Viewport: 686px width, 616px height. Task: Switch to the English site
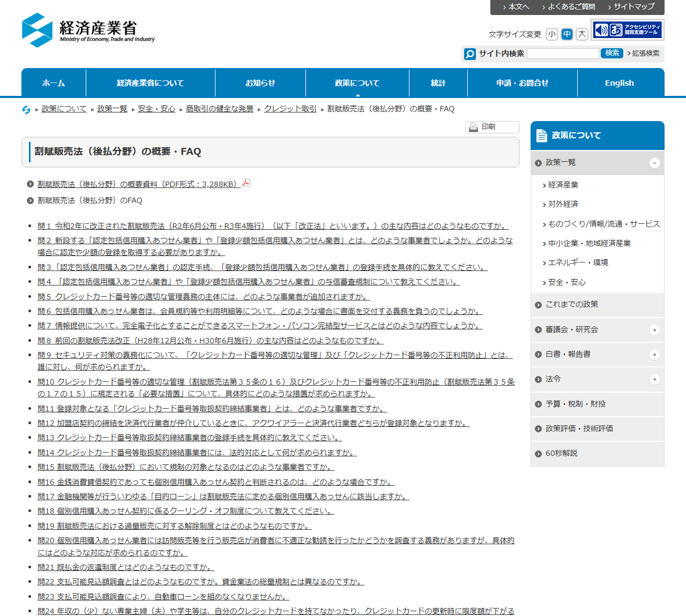pyautogui.click(x=620, y=83)
